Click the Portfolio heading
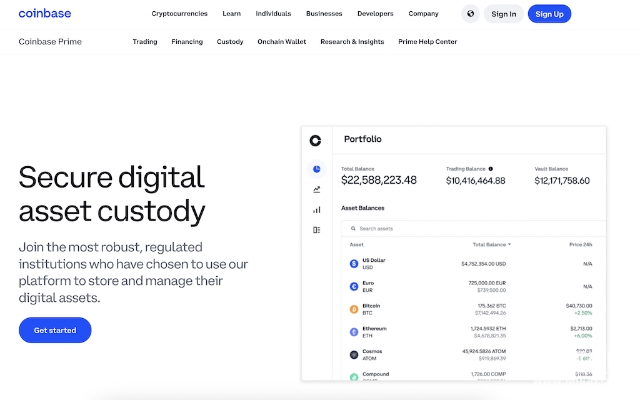Screen dimensions: 640x400 click(x=362, y=139)
